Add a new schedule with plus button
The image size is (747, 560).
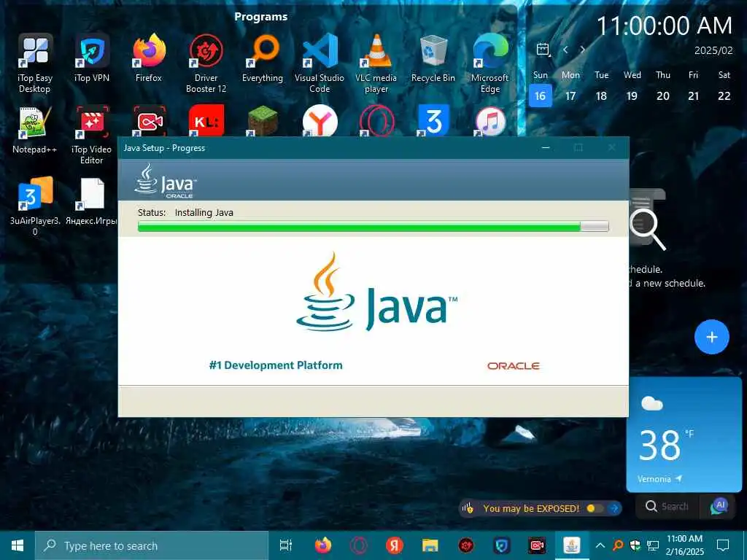pos(712,337)
